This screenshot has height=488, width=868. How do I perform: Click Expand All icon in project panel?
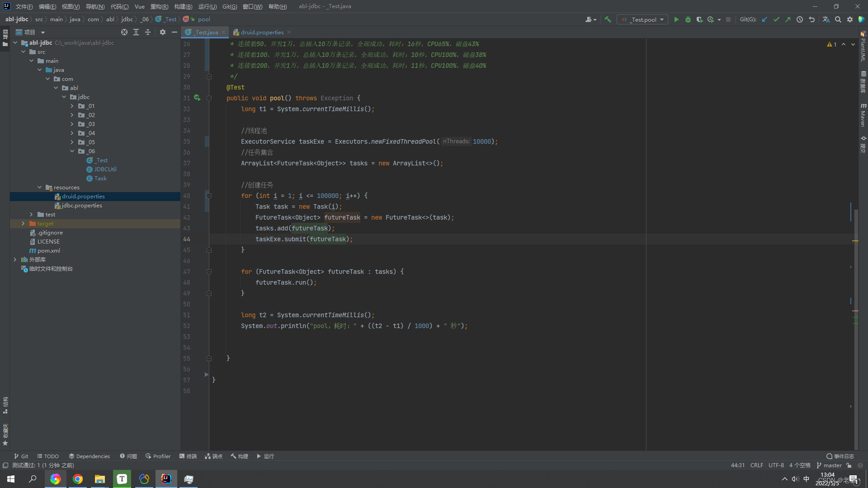tap(136, 32)
